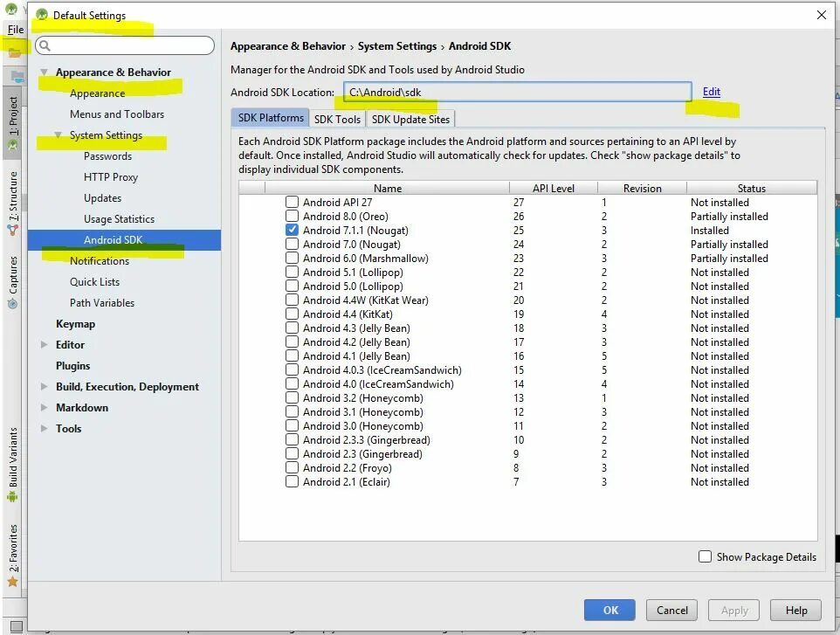This screenshot has width=840, height=635.
Task: Sort by Revision column header
Action: [x=643, y=188]
